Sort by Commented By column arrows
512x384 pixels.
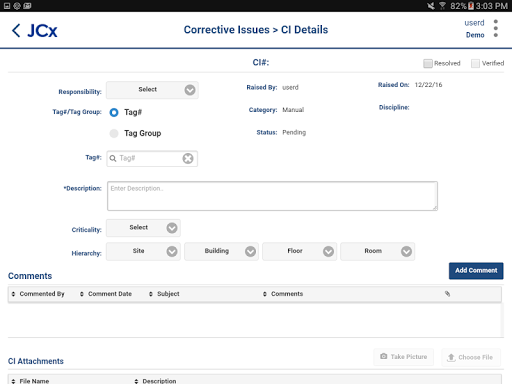click(13, 294)
